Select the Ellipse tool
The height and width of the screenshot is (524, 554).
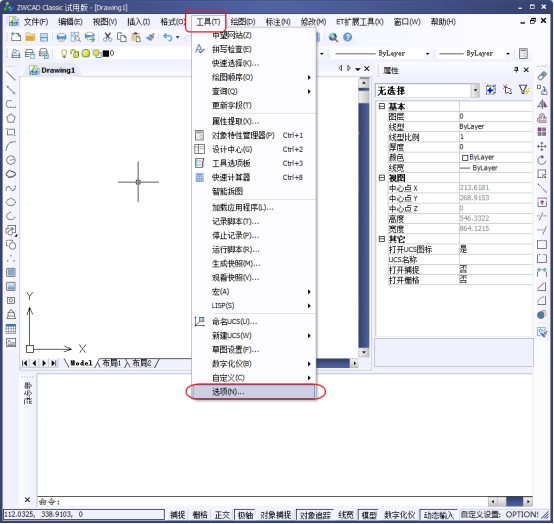coord(11,202)
